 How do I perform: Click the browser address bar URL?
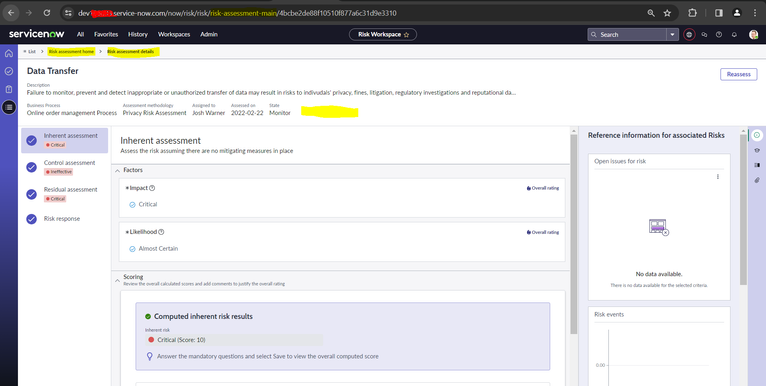click(x=237, y=13)
